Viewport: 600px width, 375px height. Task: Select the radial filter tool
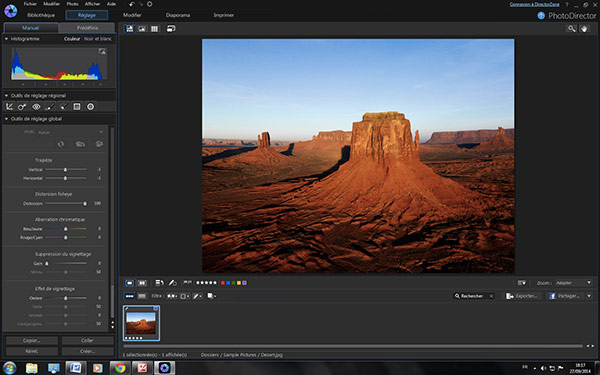(x=91, y=107)
